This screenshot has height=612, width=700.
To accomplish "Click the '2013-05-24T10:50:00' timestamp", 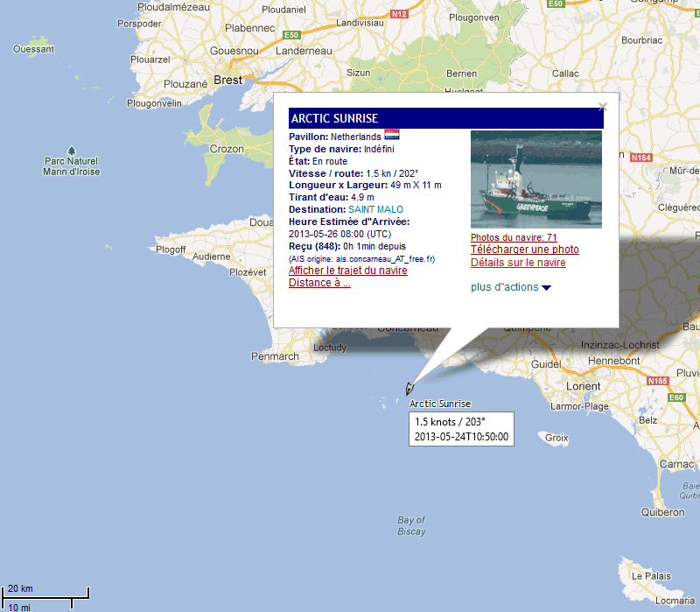I will pyautogui.click(x=462, y=437).
